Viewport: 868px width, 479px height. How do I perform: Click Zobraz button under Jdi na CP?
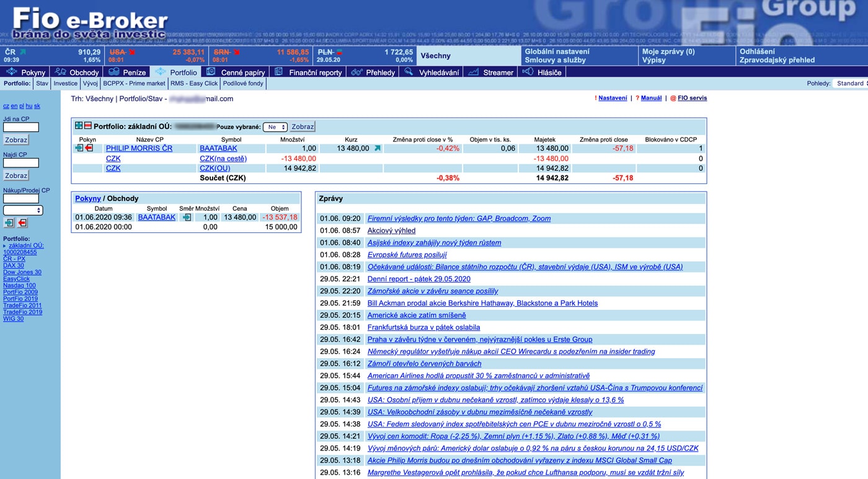coord(16,140)
